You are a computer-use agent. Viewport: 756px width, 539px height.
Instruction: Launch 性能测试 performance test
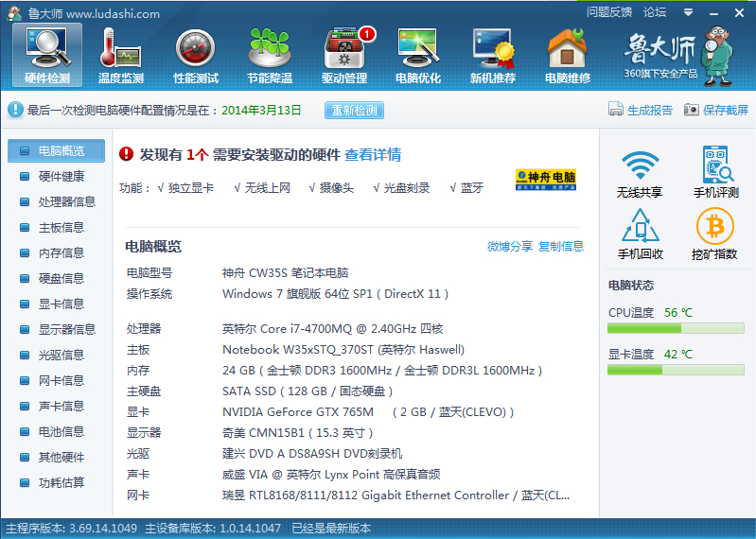196,55
